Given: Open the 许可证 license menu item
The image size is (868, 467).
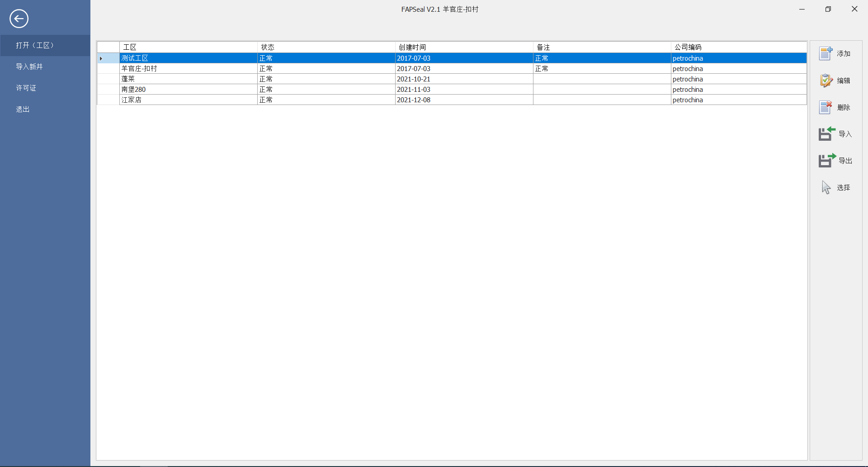Looking at the screenshot, I should point(45,88).
